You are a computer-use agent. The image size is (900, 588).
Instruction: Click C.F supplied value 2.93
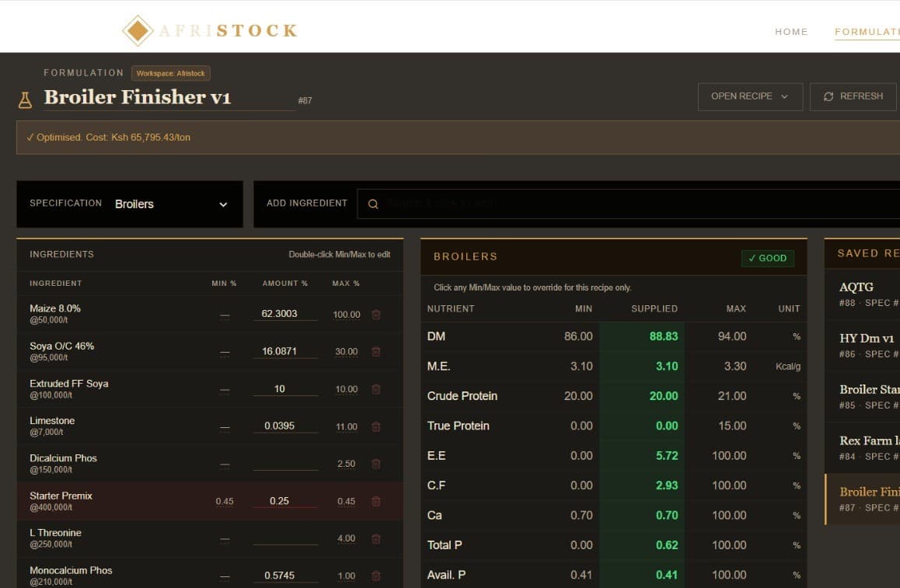(x=667, y=485)
